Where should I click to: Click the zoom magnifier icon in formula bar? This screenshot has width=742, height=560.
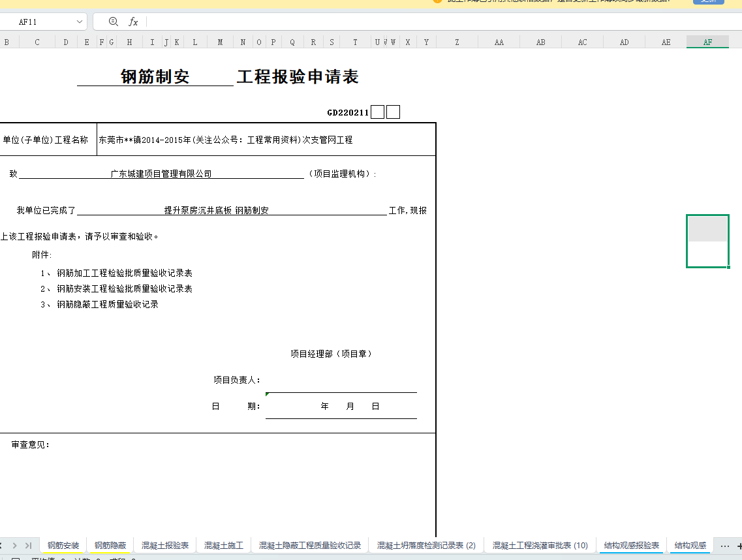point(114,22)
